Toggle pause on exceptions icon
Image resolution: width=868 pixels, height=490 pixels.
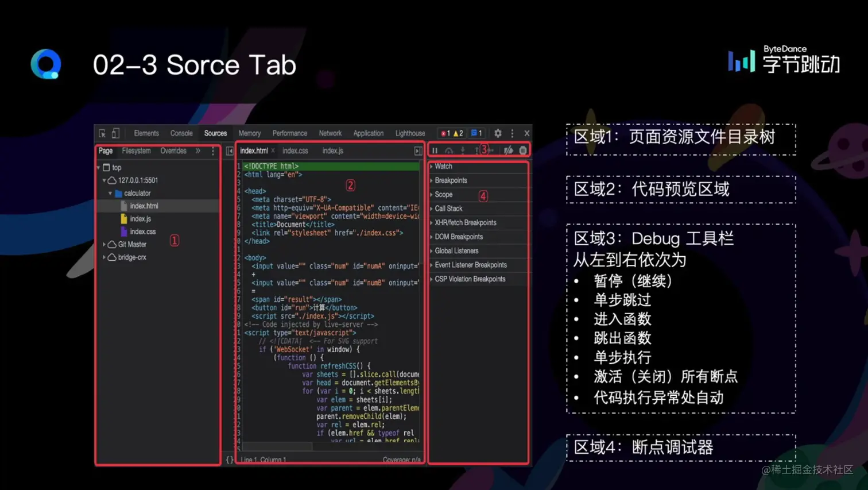click(523, 151)
